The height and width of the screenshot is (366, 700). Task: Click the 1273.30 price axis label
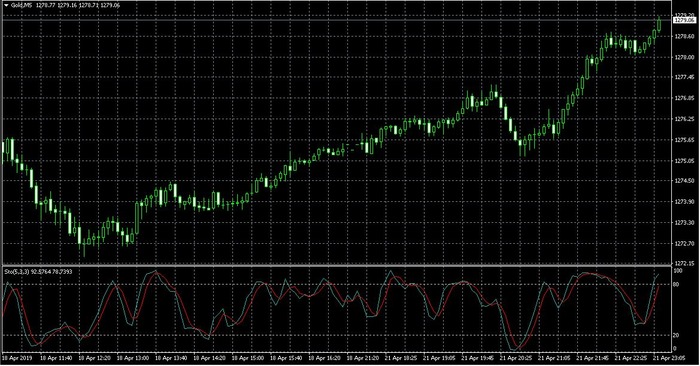coord(684,223)
